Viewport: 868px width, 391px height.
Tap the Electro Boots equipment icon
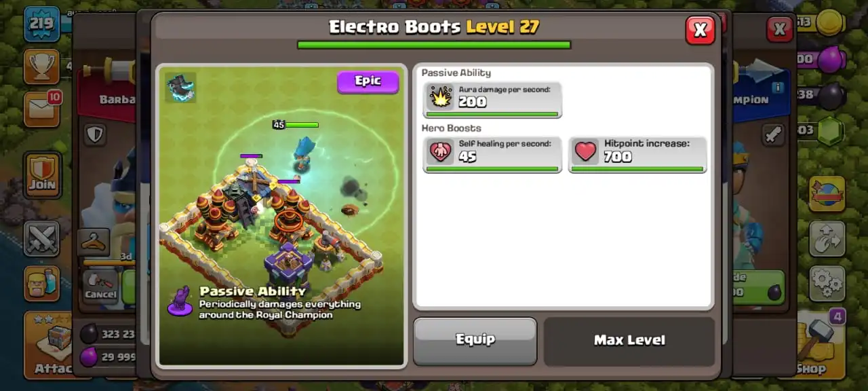pyautogui.click(x=180, y=88)
